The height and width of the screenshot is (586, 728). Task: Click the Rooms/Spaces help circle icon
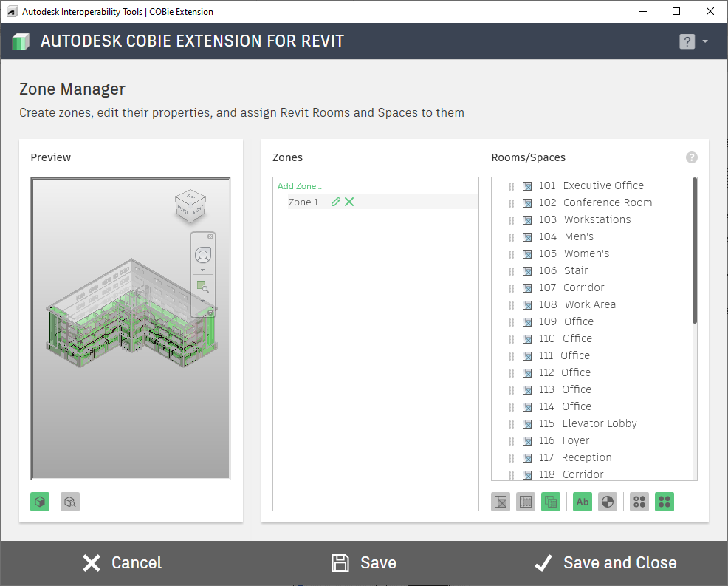(691, 157)
